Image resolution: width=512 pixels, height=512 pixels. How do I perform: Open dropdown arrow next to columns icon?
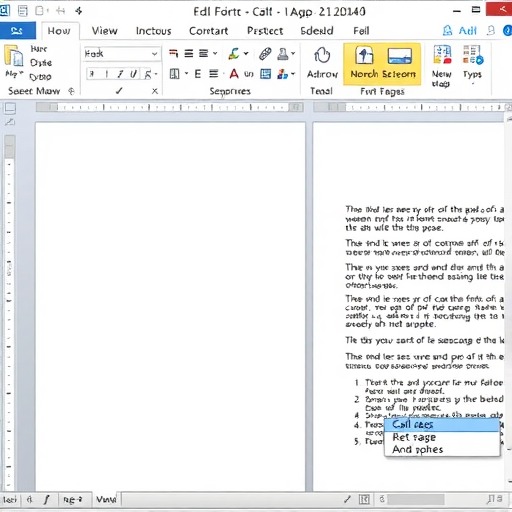[x=186, y=73]
